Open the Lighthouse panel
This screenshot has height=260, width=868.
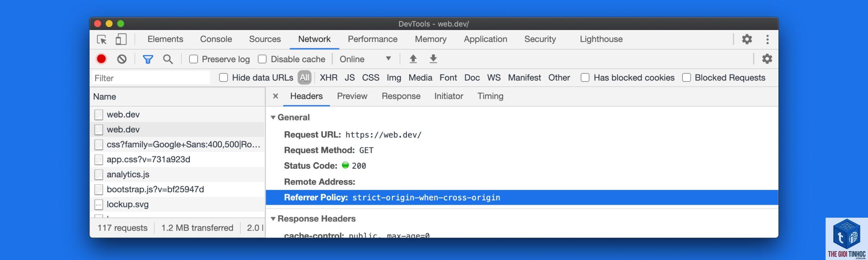[601, 39]
